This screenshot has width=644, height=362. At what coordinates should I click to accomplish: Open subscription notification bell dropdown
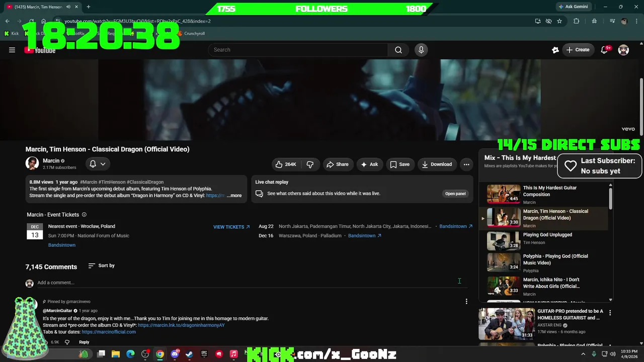pos(98,164)
